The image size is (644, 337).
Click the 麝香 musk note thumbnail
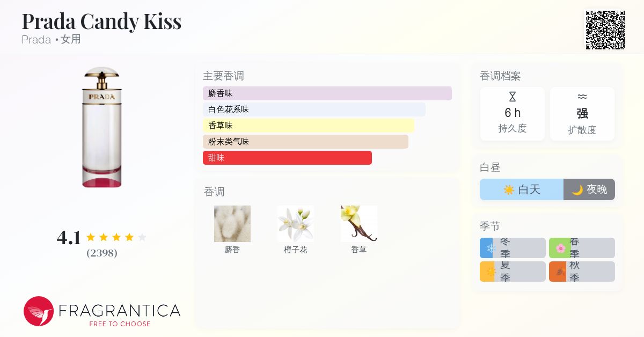tap(232, 224)
